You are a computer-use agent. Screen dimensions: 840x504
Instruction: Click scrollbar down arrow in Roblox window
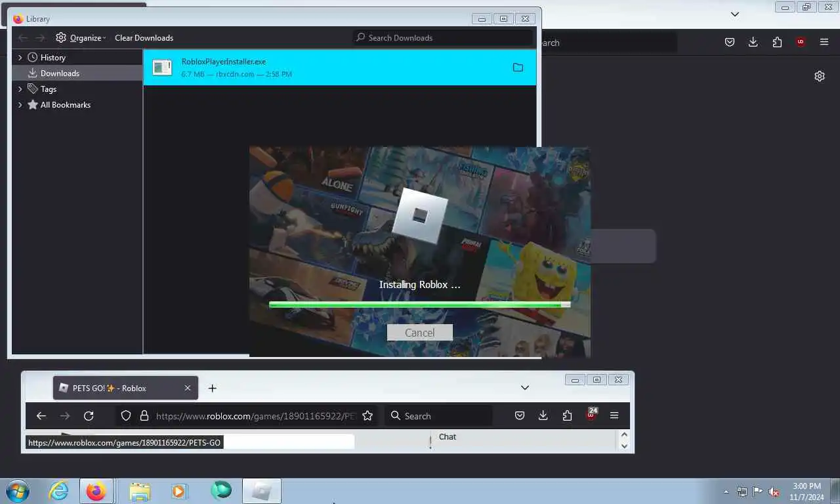pos(624,446)
